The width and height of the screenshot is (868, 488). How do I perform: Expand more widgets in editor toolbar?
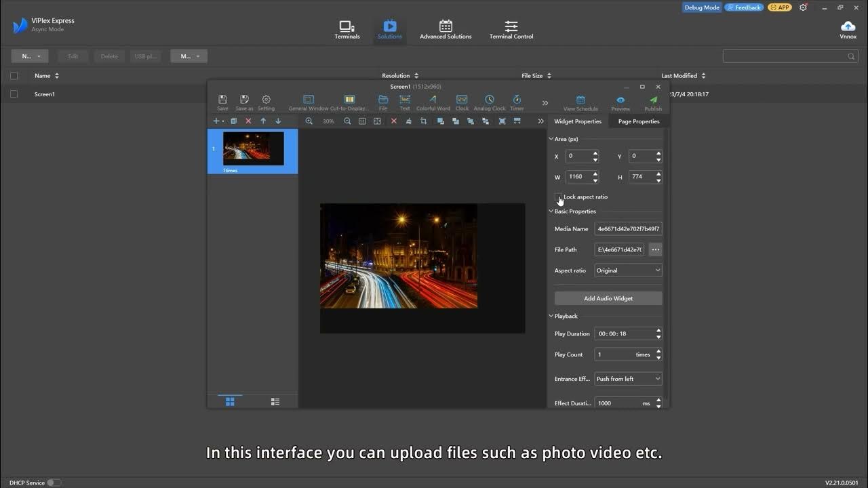pos(545,103)
